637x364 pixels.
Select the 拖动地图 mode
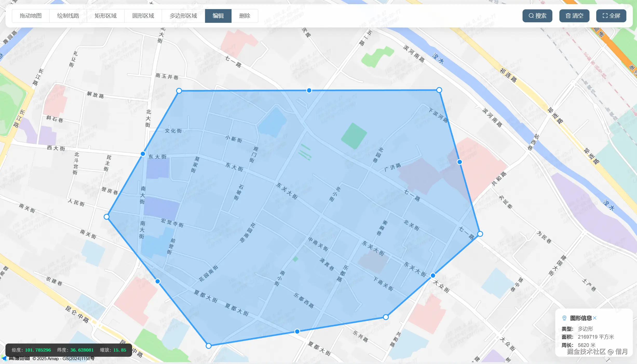pyautogui.click(x=31, y=16)
